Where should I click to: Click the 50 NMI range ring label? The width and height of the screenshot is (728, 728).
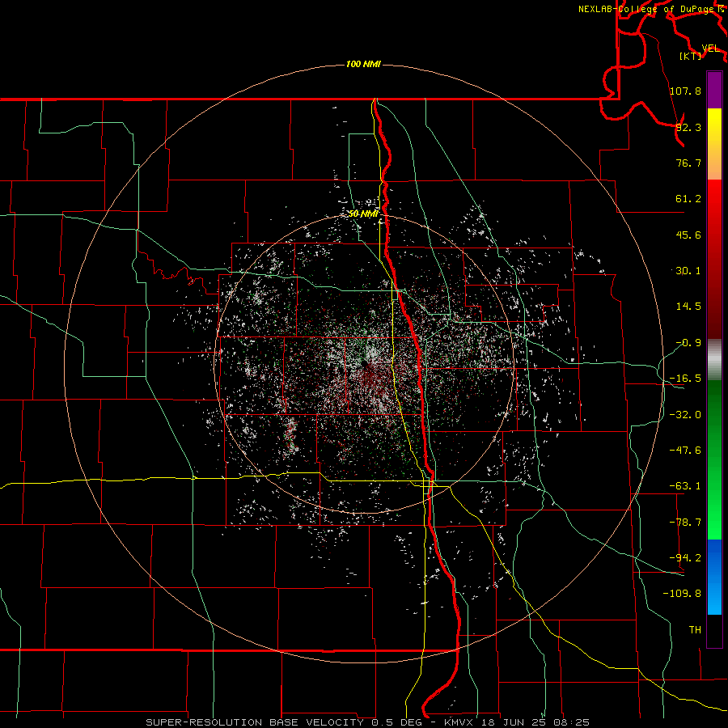tap(363, 214)
